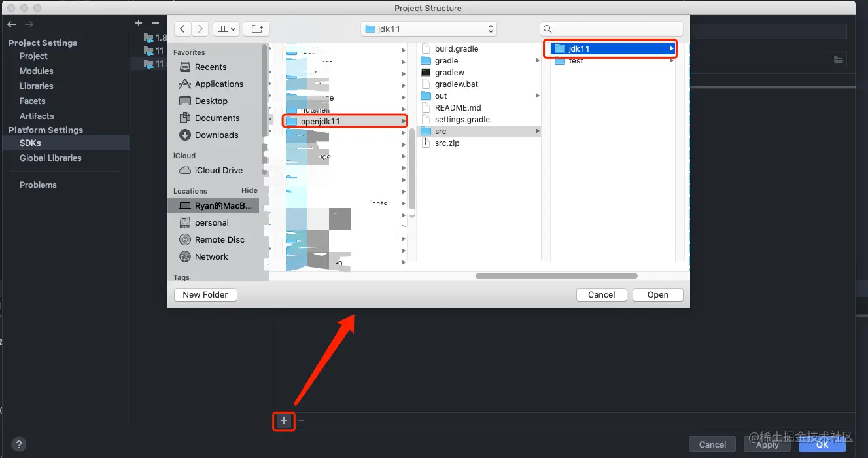Select the personal disk location

[x=211, y=222]
